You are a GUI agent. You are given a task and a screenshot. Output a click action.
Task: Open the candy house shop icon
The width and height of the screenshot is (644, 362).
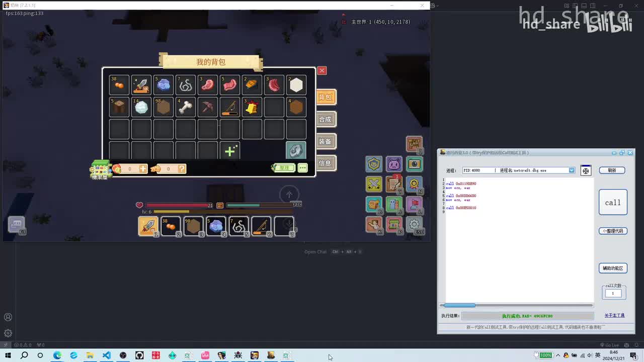(100, 170)
